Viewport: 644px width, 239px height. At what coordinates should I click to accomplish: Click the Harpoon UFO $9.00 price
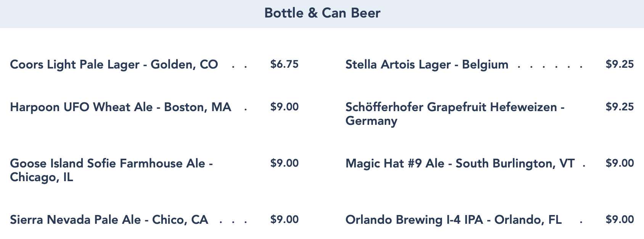pos(284,107)
